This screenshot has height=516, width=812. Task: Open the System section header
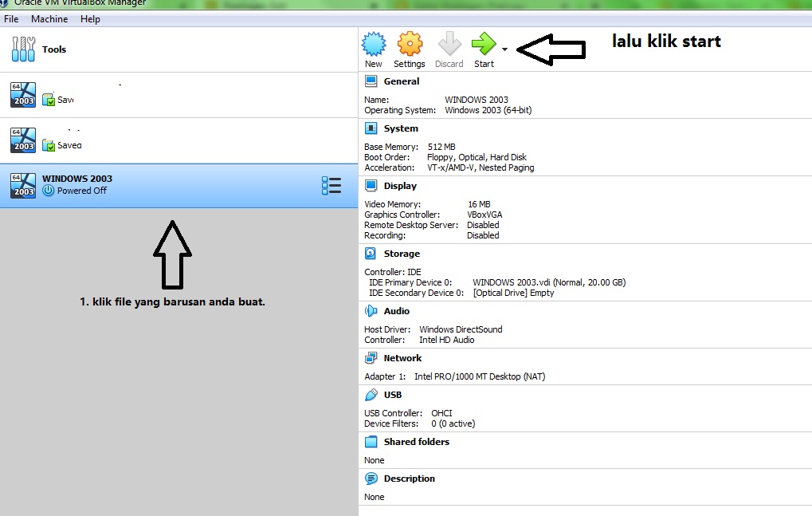tap(401, 128)
